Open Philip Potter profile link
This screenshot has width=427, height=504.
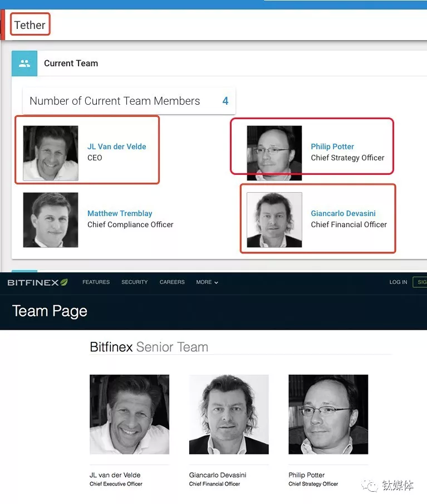(x=332, y=146)
